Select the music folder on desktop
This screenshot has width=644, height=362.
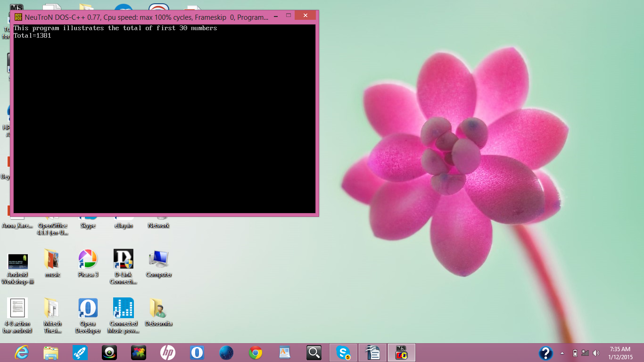coord(52,259)
